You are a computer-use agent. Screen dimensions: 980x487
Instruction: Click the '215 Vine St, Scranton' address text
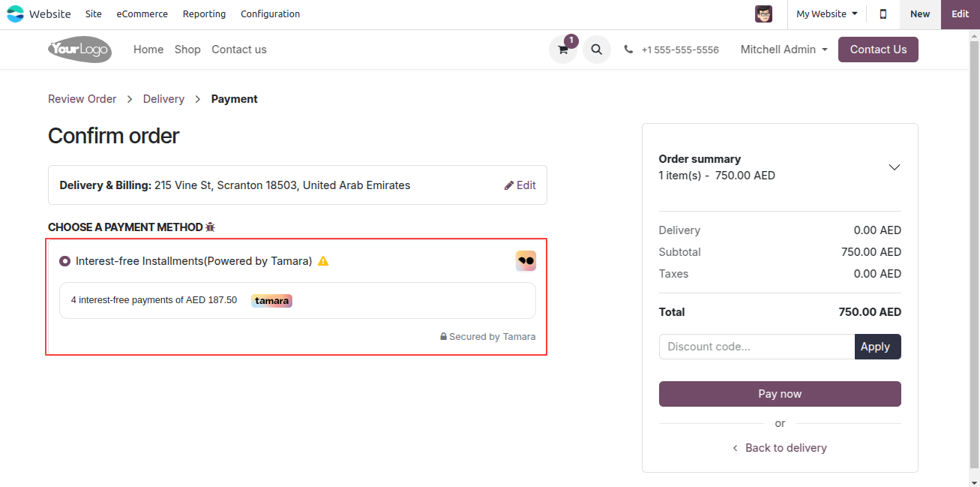282,185
